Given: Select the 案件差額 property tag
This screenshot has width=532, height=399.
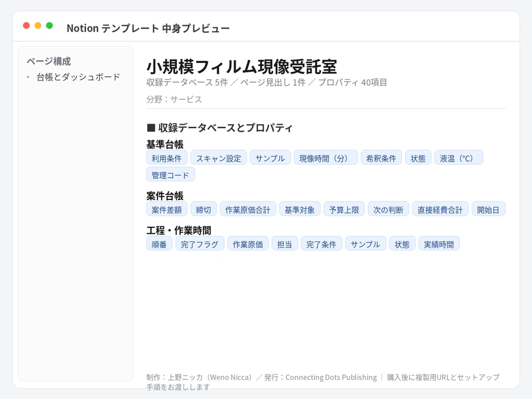Looking at the screenshot, I should 167,209.
